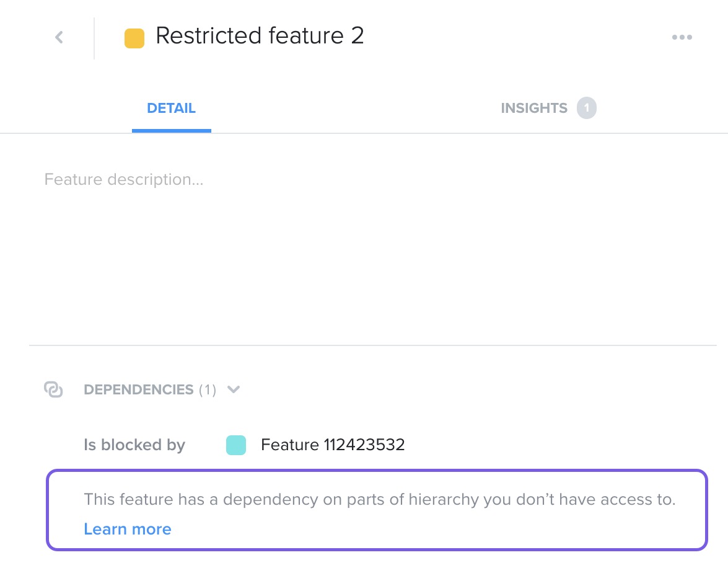Follow the Learn more link
The width and height of the screenshot is (728, 568).
[x=128, y=529]
